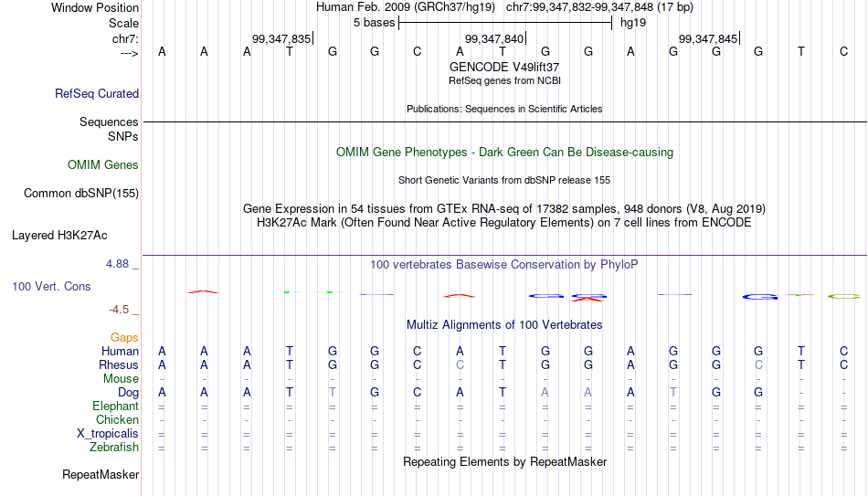Click the faded T in the Dog row below Human's first G
Screen dimensions: 868x496
pyautogui.click(x=333, y=393)
